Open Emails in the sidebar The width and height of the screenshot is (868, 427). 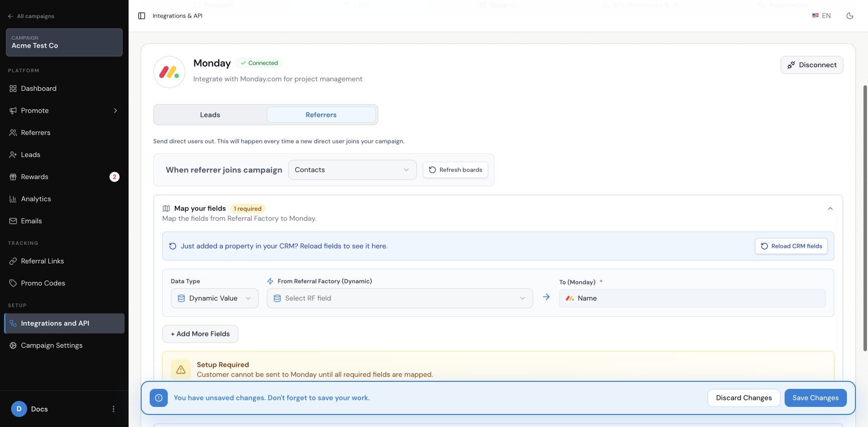click(64, 221)
